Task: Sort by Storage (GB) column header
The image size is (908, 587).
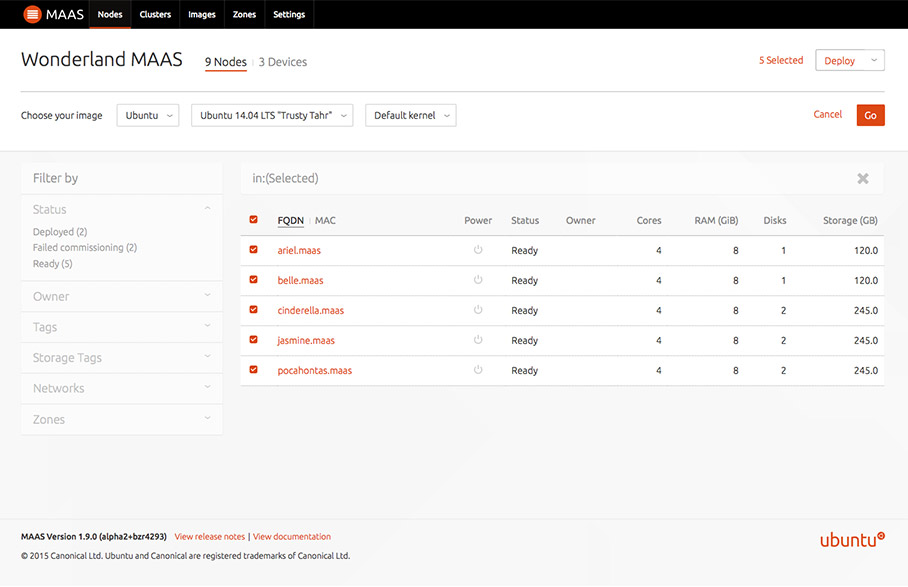Action: tap(850, 221)
